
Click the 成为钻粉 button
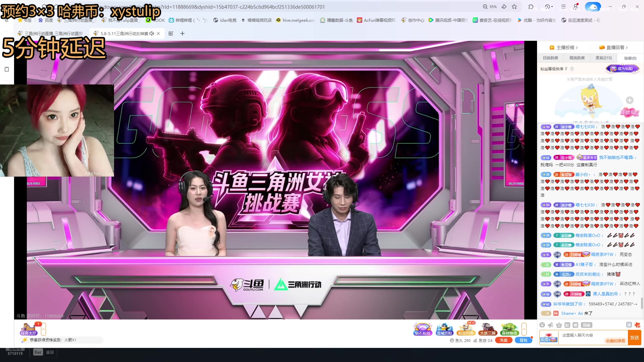coord(623,69)
